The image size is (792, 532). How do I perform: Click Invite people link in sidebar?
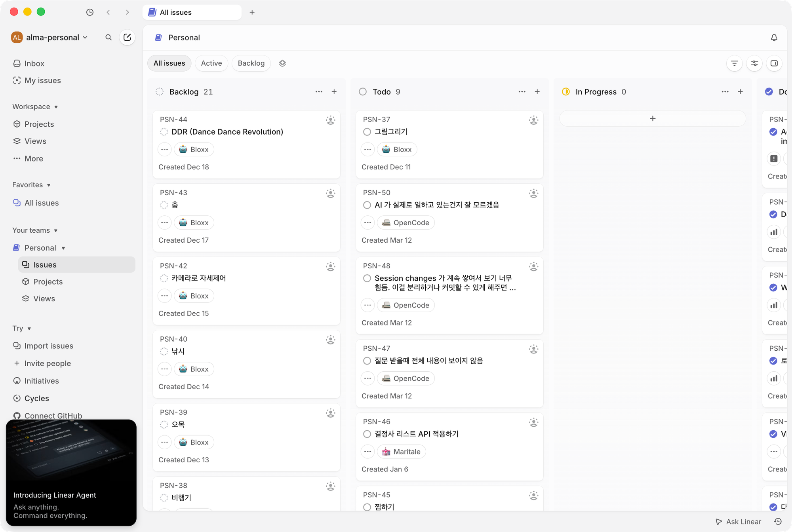pos(48,363)
